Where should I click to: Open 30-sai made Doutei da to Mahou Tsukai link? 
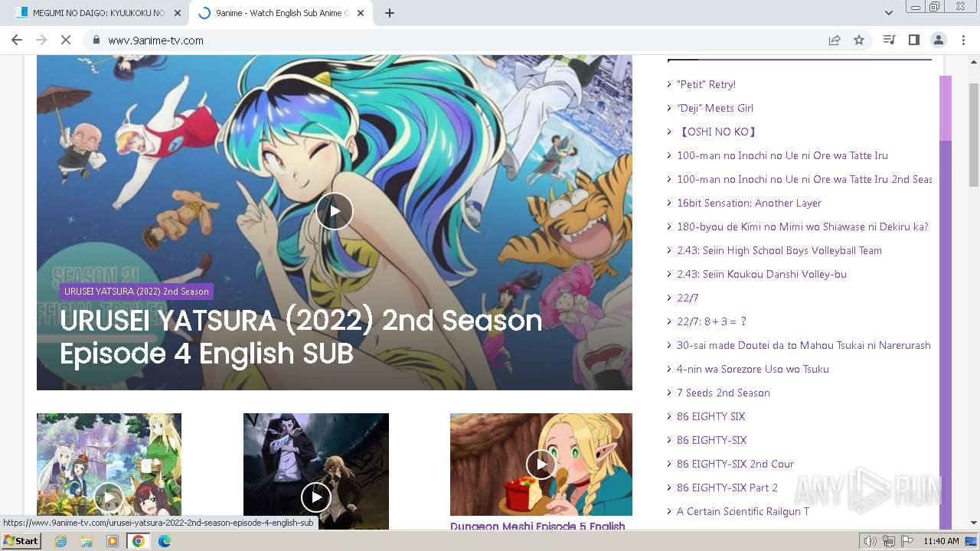point(804,345)
